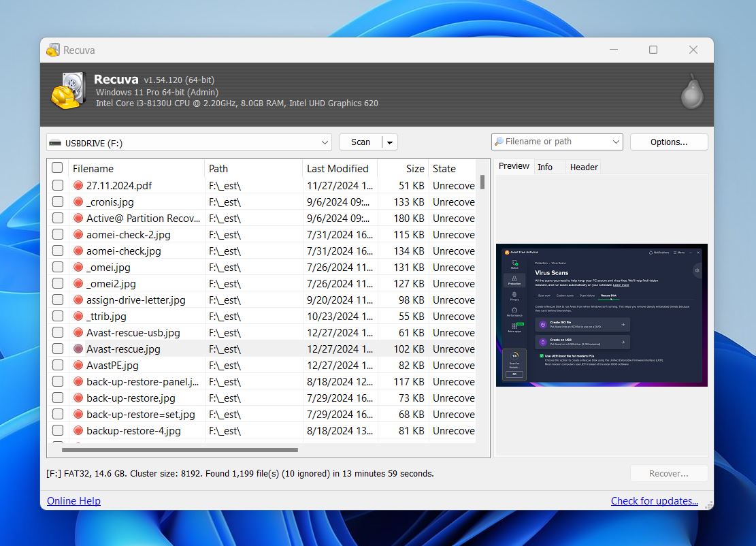Click the red status dot next to AvastPE.jpg
Screen dimensions: 756x546
[x=77, y=365]
